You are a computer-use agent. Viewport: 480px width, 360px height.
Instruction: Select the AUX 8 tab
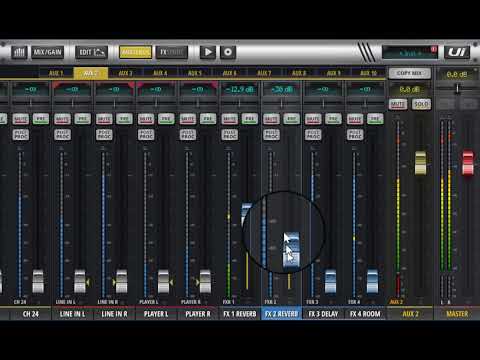click(x=299, y=73)
